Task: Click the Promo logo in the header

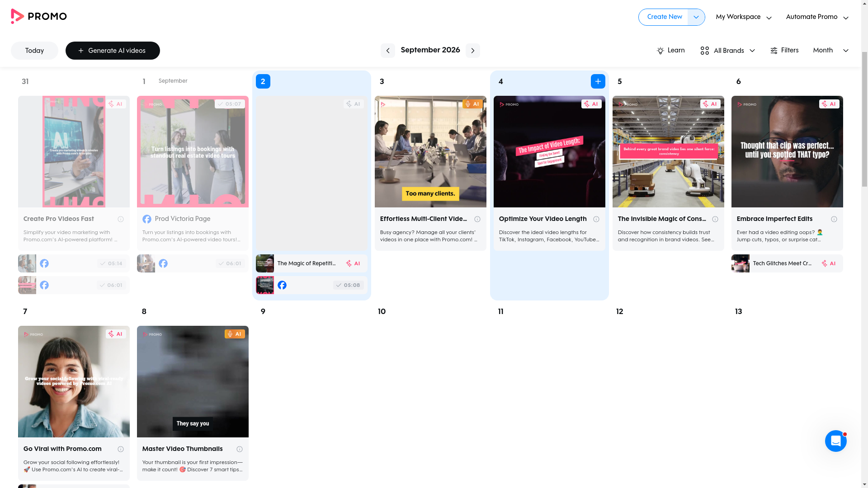Action: click(38, 16)
